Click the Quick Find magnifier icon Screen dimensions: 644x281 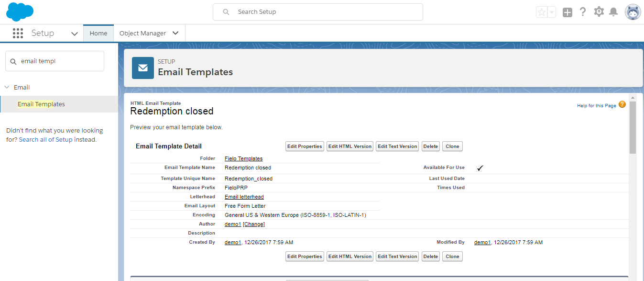click(x=13, y=61)
